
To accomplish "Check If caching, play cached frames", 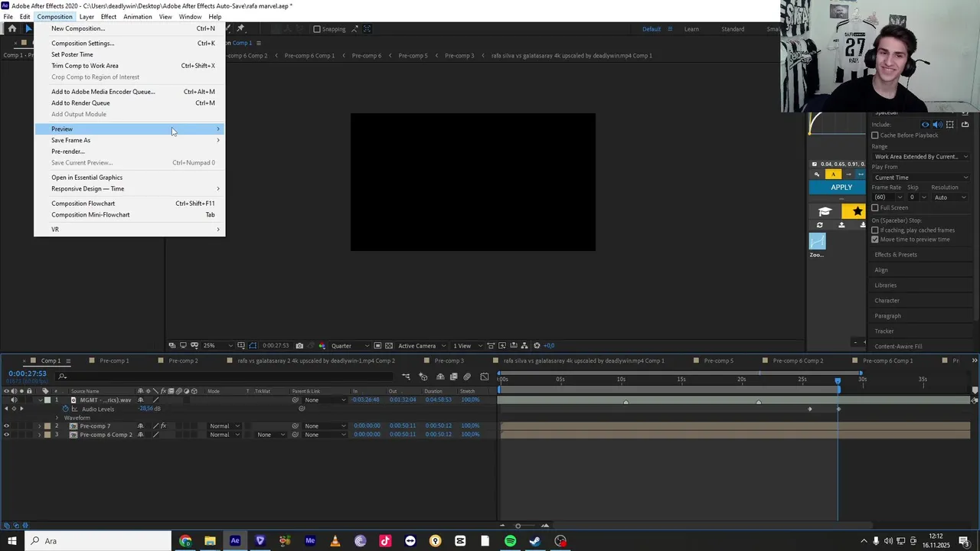I will 875,230.
